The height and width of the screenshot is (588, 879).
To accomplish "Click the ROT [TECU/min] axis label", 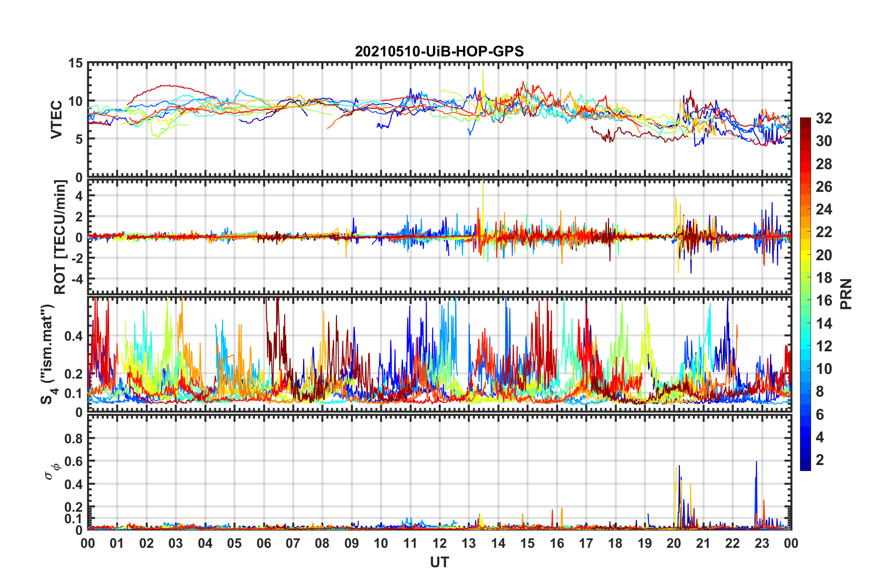I will click(60, 237).
